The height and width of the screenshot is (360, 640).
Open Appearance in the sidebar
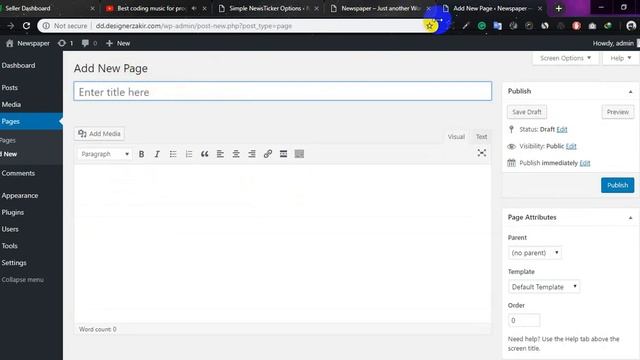pos(20,196)
